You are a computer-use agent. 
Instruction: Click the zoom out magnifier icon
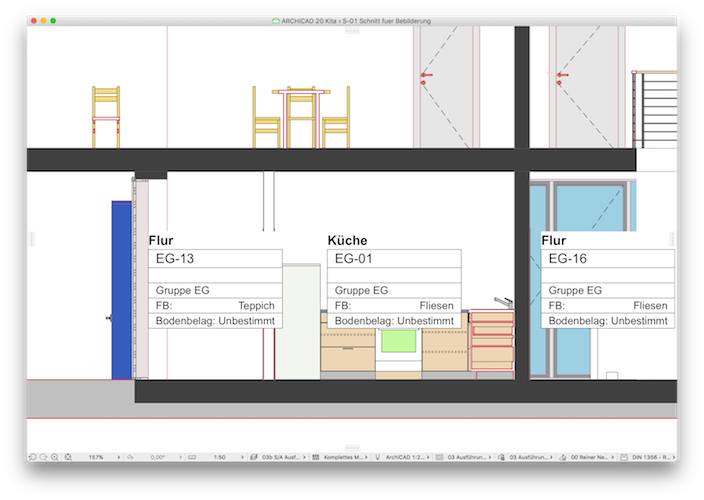coord(44,457)
